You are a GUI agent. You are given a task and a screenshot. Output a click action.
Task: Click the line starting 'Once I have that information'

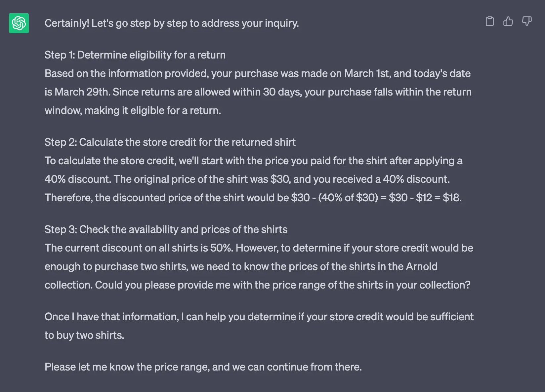click(259, 317)
